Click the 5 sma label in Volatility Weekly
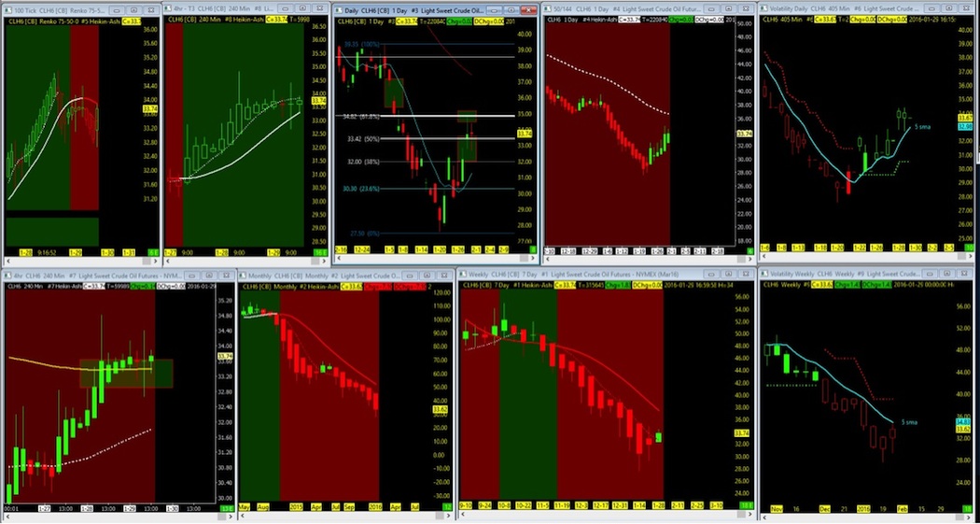 [x=909, y=423]
